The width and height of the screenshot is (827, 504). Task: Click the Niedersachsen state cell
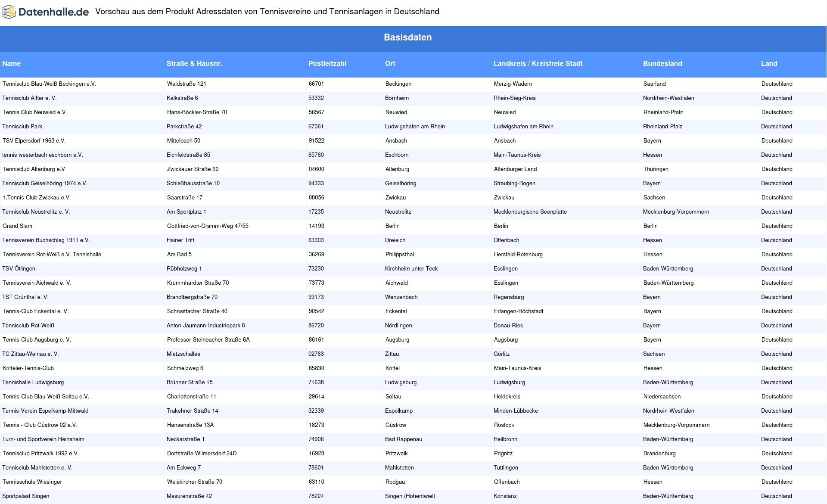pyautogui.click(x=662, y=397)
